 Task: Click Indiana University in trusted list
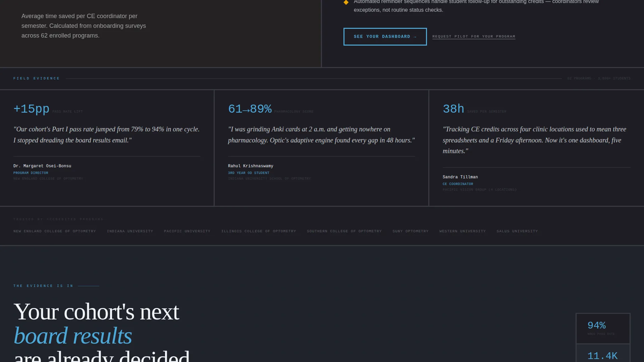pos(130,231)
